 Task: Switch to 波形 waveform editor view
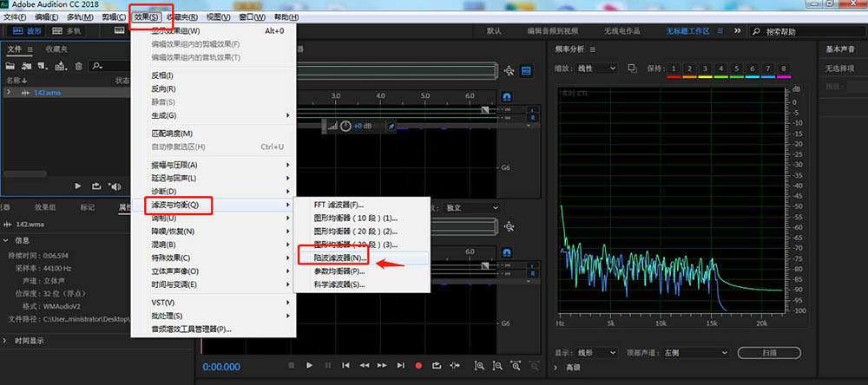tap(27, 31)
